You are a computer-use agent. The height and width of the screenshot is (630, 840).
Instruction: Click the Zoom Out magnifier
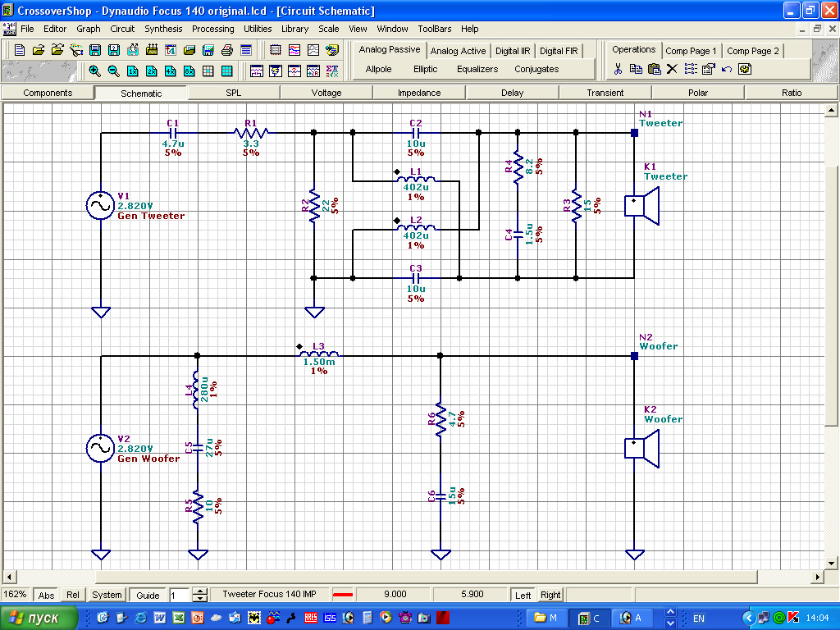(x=113, y=71)
